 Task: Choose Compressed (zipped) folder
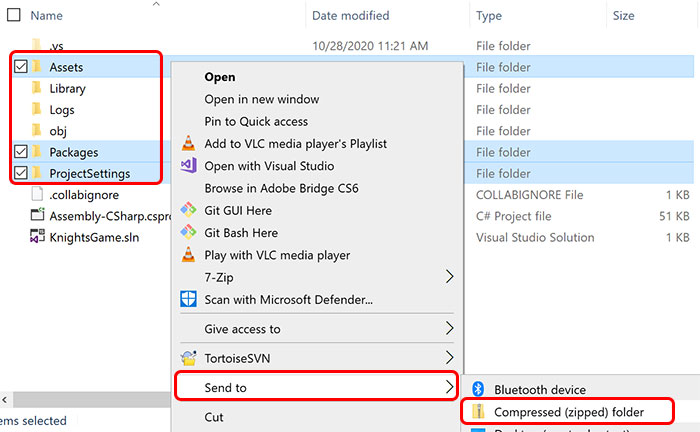(x=568, y=411)
